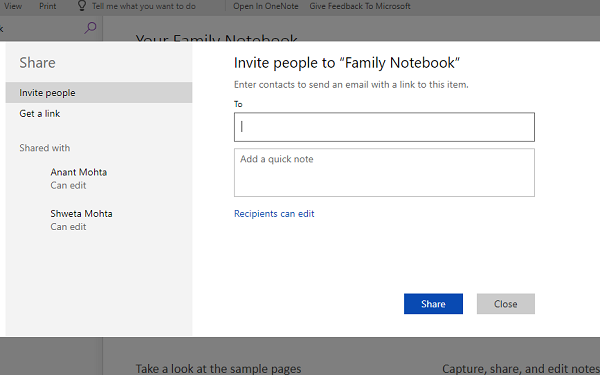Open the View menu tab
The image size is (600, 375).
coord(13,6)
